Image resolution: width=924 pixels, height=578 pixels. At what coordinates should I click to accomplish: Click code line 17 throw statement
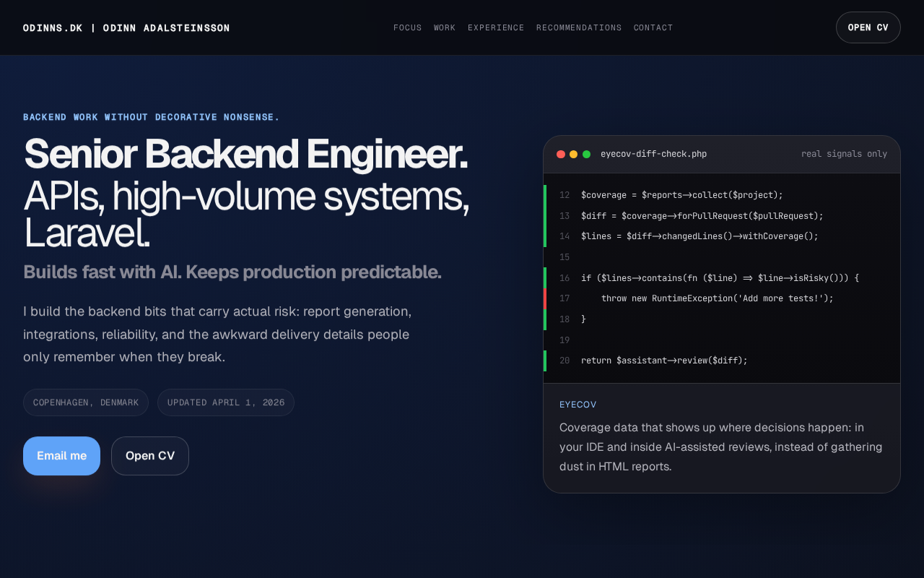click(x=718, y=298)
